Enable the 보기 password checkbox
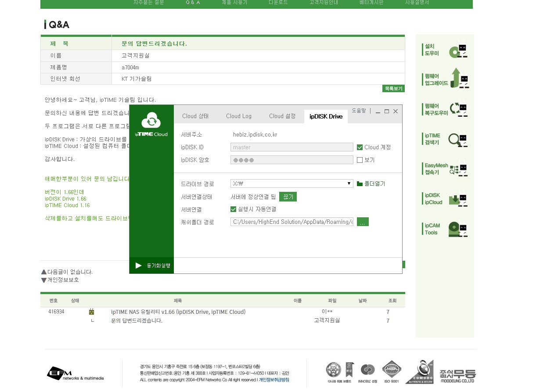 click(360, 160)
